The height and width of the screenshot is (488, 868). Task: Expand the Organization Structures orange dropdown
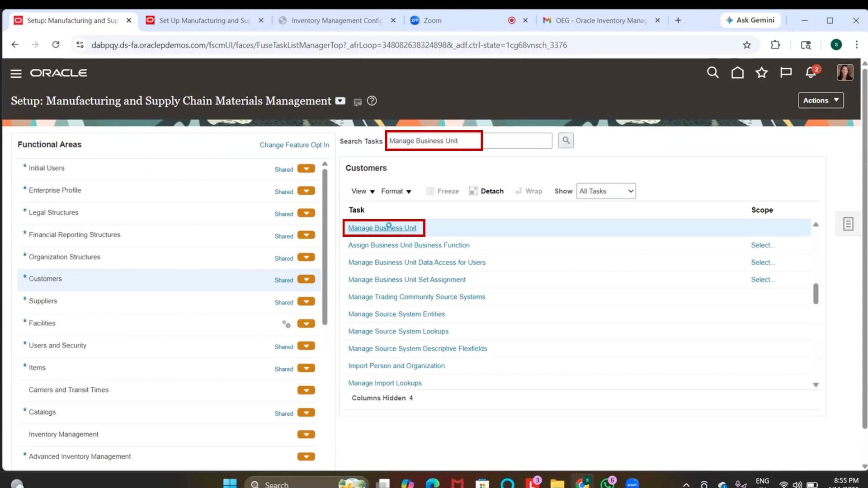[306, 257]
